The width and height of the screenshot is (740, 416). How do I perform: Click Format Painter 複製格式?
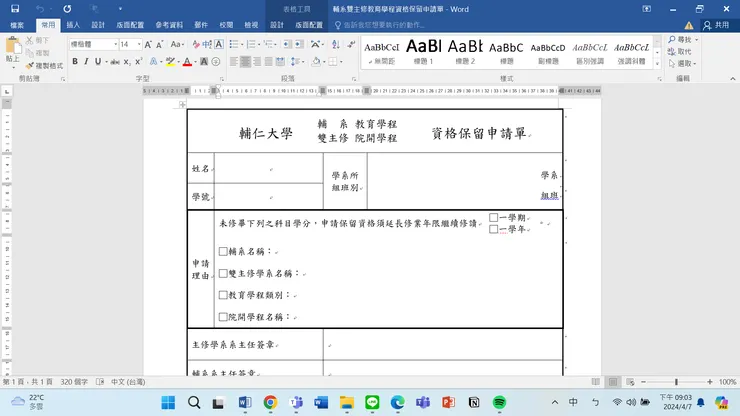[x=44, y=66]
